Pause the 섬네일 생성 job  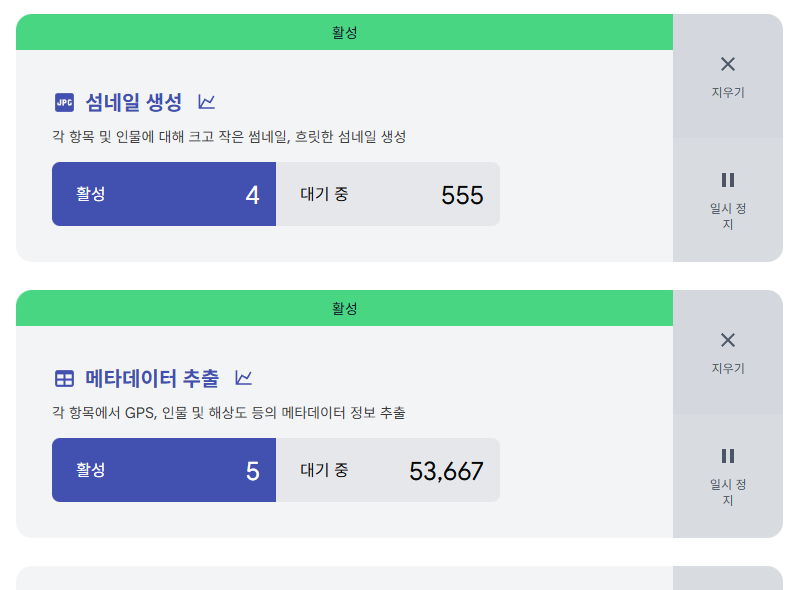[728, 200]
